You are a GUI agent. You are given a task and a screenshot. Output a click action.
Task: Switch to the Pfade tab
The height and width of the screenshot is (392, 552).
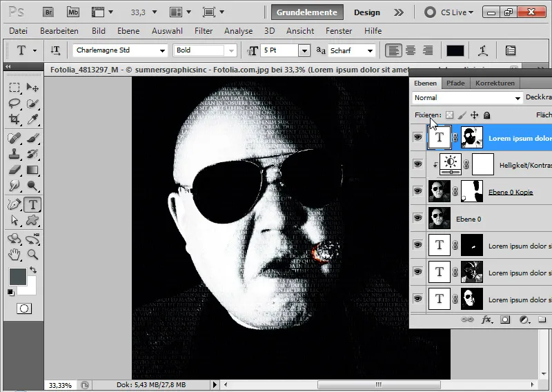tap(455, 83)
